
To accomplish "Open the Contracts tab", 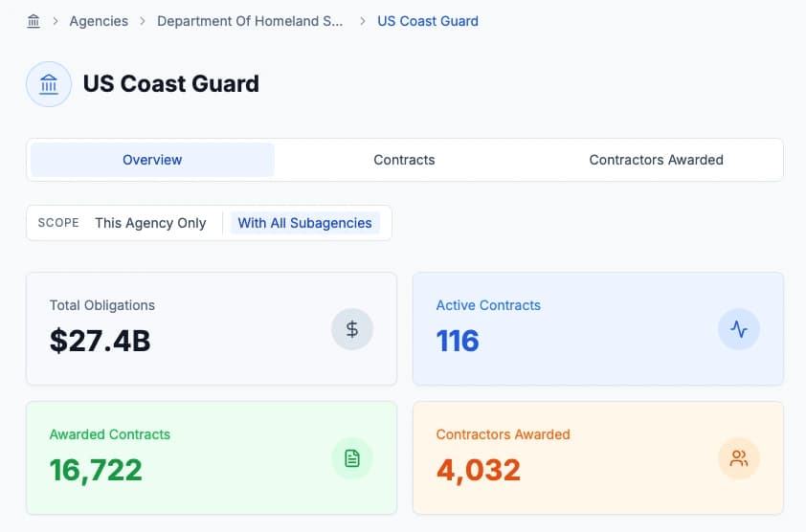I will click(404, 160).
